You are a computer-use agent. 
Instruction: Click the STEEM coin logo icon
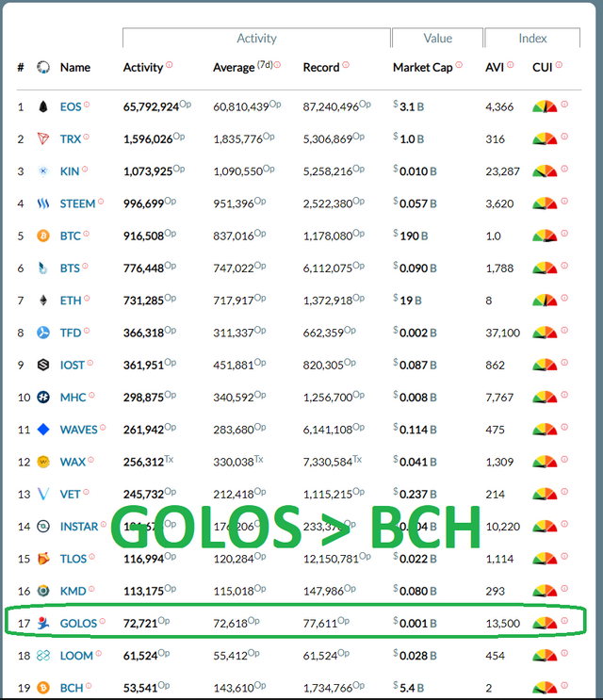tap(43, 203)
